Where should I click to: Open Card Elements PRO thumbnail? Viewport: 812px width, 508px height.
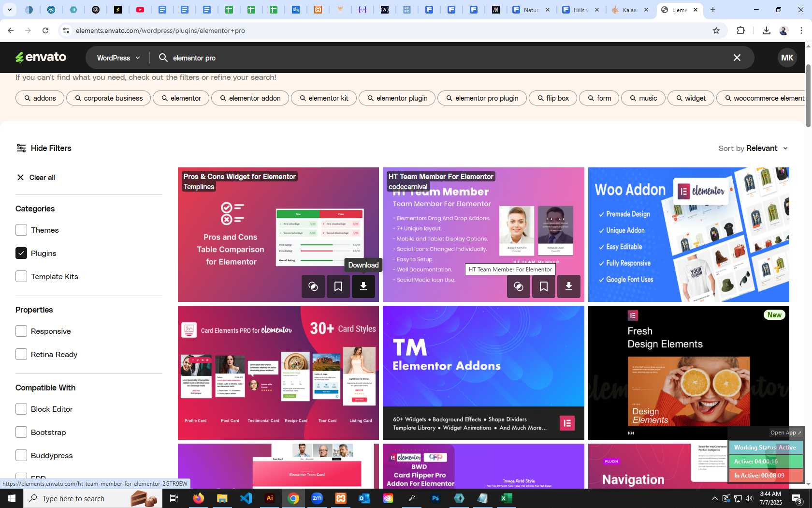click(x=278, y=373)
